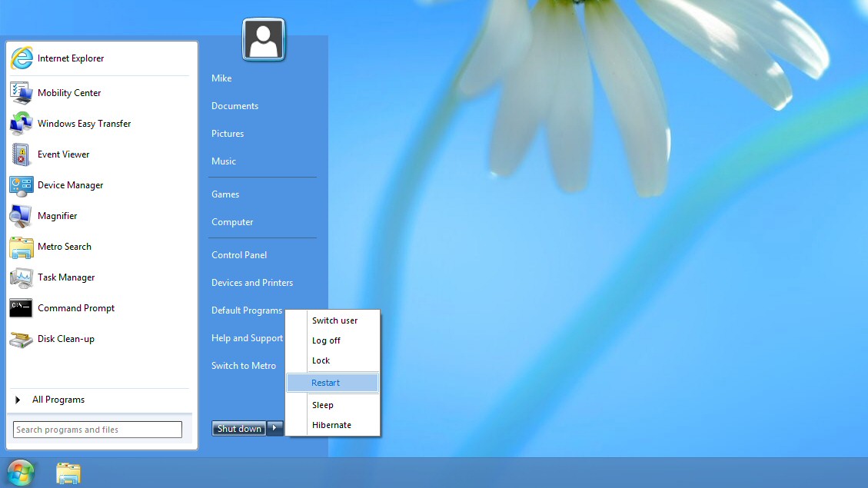Click the Shut down button
This screenshot has width=868, height=488.
click(x=238, y=428)
